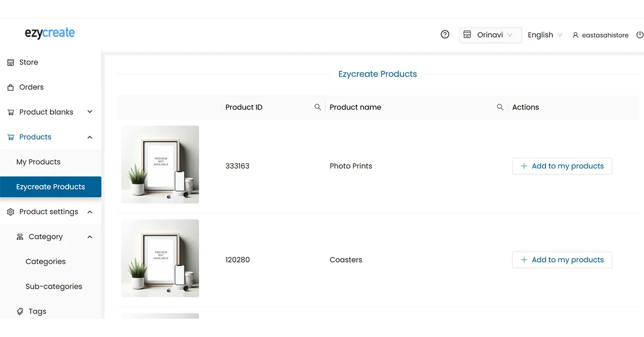
Task: Click the user profile icon beside eastasahistore
Action: click(575, 35)
